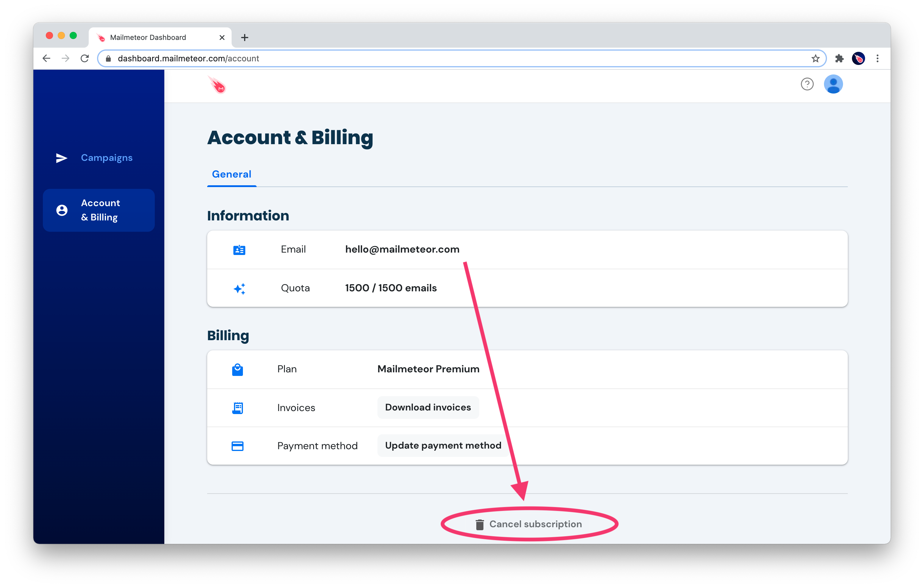Click the yellow macOS window minimize button
924x588 pixels.
click(x=61, y=36)
